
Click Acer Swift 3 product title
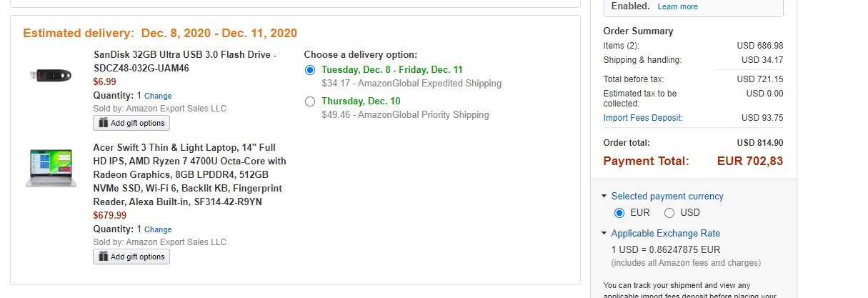(x=190, y=174)
